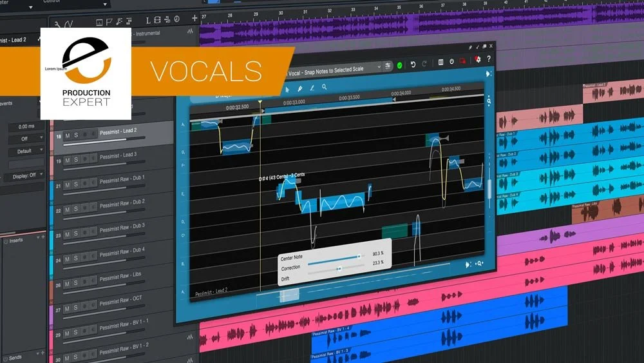
Task: Click the undo arrow in the plugin header
Action: [413, 64]
